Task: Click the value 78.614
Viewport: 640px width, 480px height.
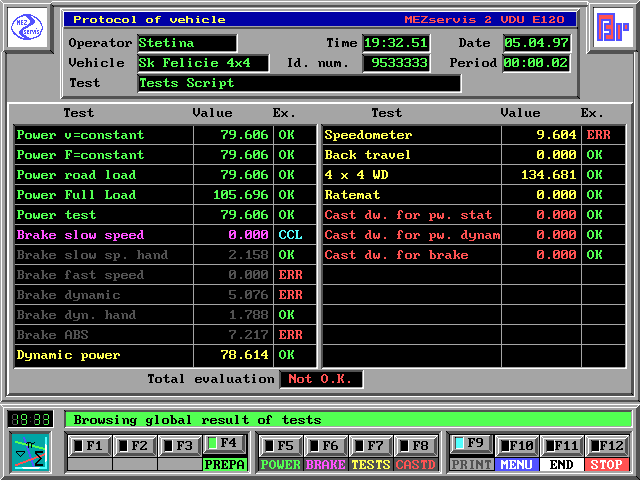Action: 244,355
